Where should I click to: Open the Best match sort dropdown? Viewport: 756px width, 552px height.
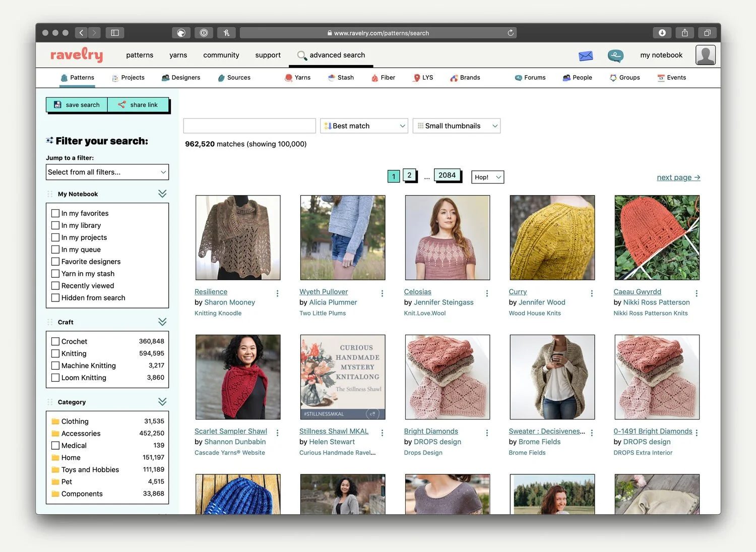[364, 126]
